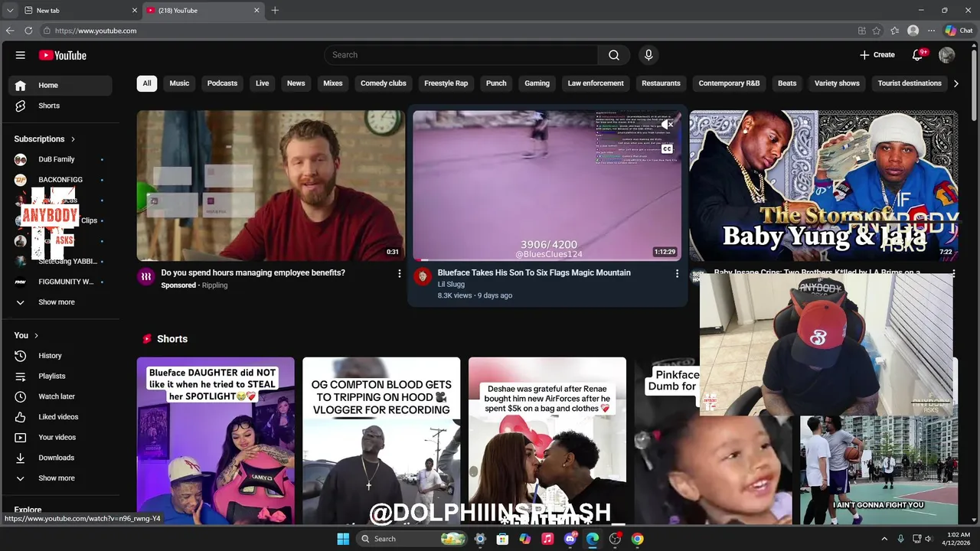Image resolution: width=980 pixels, height=551 pixels.
Task: Open YouTube notifications bell
Action: coord(917,55)
